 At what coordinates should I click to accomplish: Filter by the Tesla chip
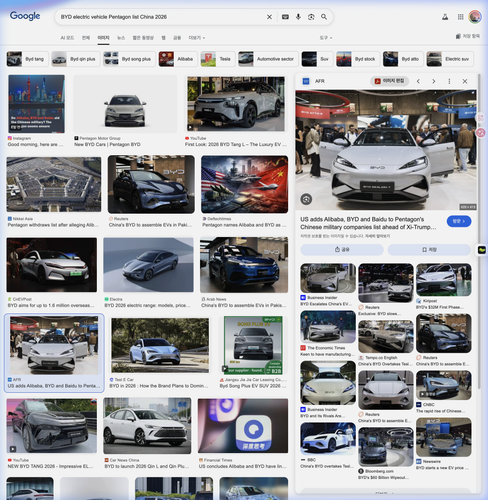(218, 59)
